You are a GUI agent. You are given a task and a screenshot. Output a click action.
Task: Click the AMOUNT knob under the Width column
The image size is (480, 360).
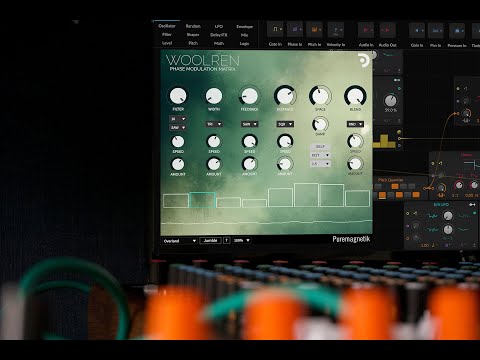(214, 164)
